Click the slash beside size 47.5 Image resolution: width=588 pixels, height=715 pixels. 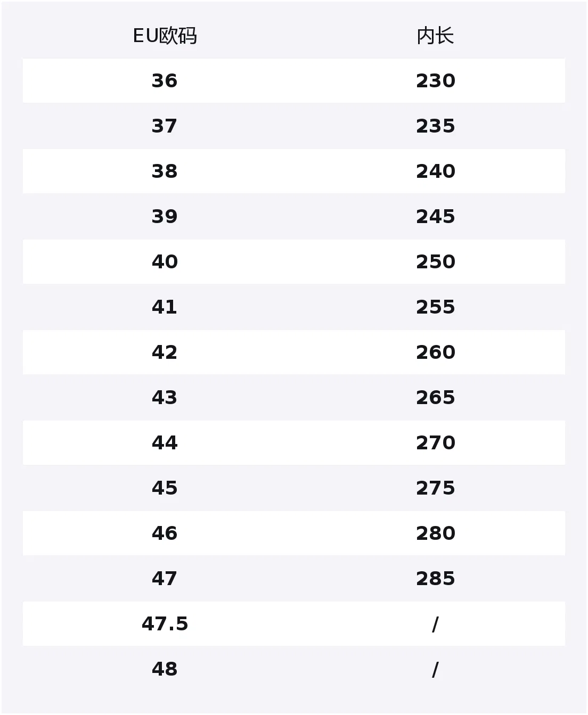(435, 624)
